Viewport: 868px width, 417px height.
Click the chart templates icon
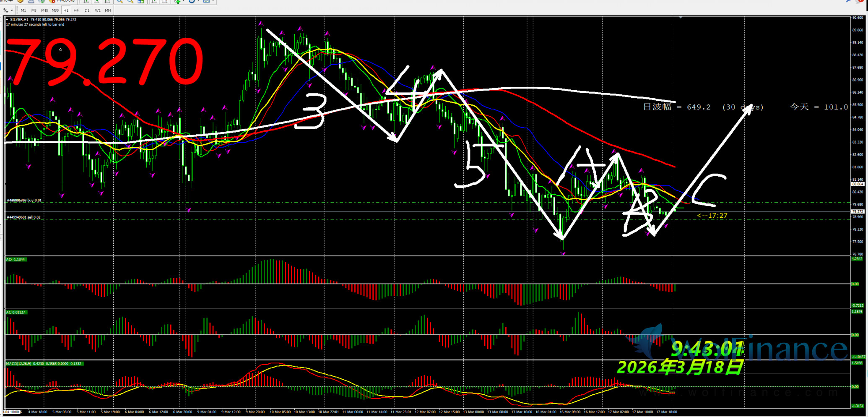tap(206, 1)
